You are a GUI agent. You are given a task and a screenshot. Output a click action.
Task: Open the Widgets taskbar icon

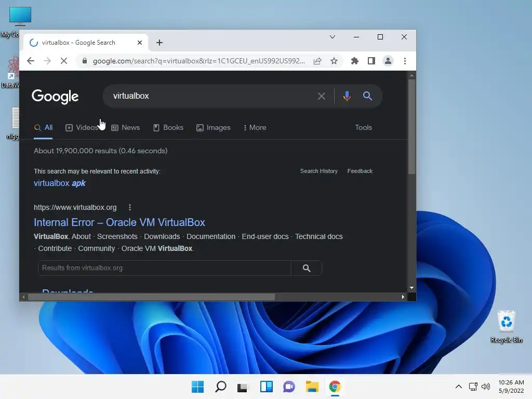point(267,387)
